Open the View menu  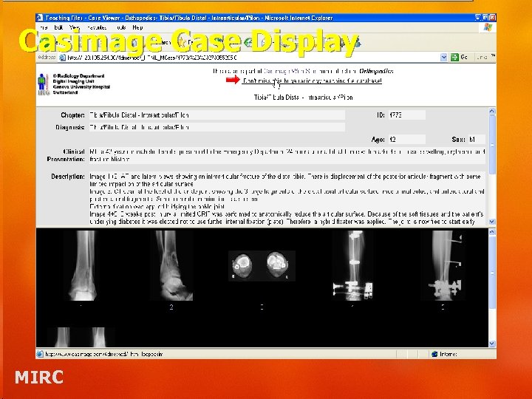[x=75, y=27]
